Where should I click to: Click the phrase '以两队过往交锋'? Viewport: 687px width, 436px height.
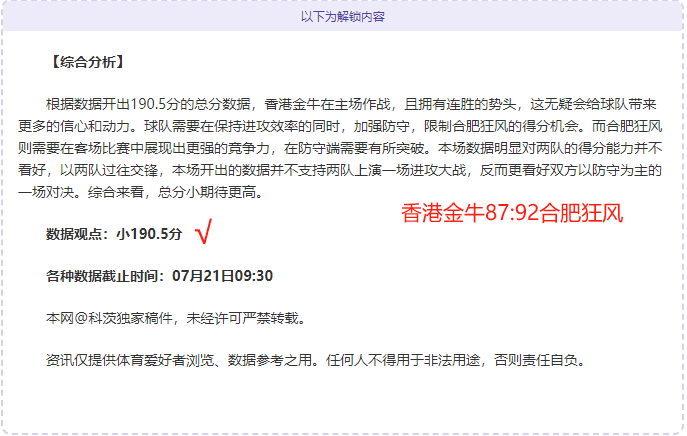[x=109, y=170]
